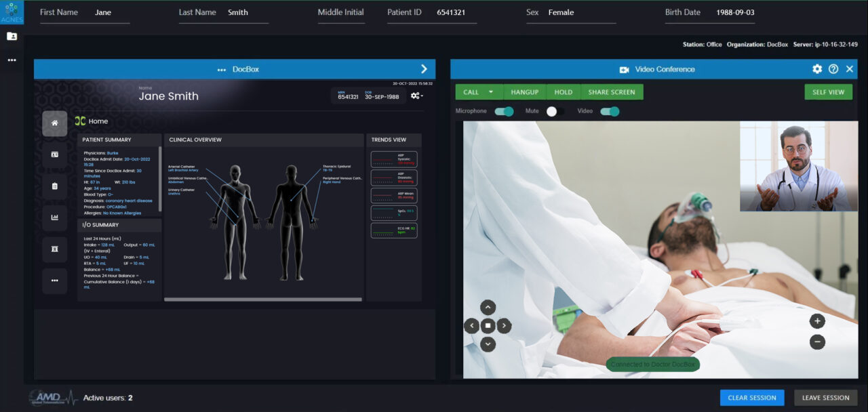Screen dimensions: 868x412
Task: Open the patient ID card panel from the sidebar
Action: coord(54,154)
